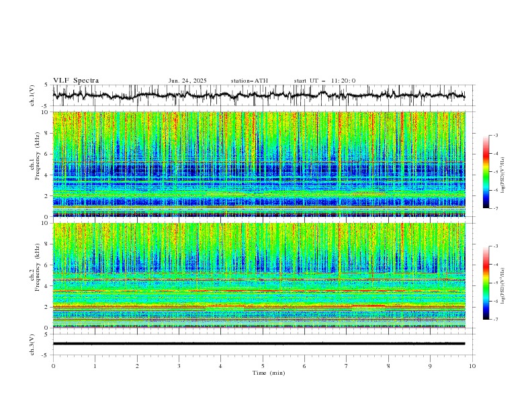
Task: Click inside the ch.1 spectrogram panel
Action: point(259,164)
